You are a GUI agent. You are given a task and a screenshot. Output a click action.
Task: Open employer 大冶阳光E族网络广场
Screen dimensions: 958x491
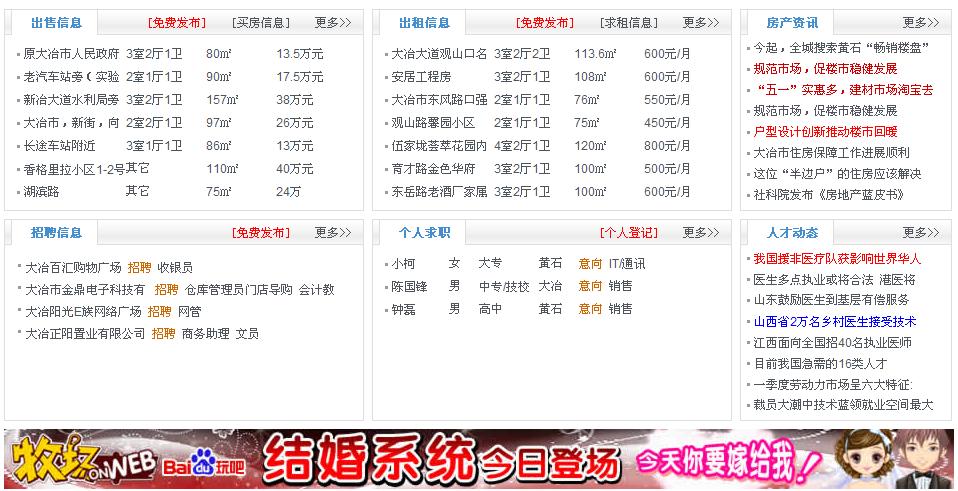tap(83, 311)
